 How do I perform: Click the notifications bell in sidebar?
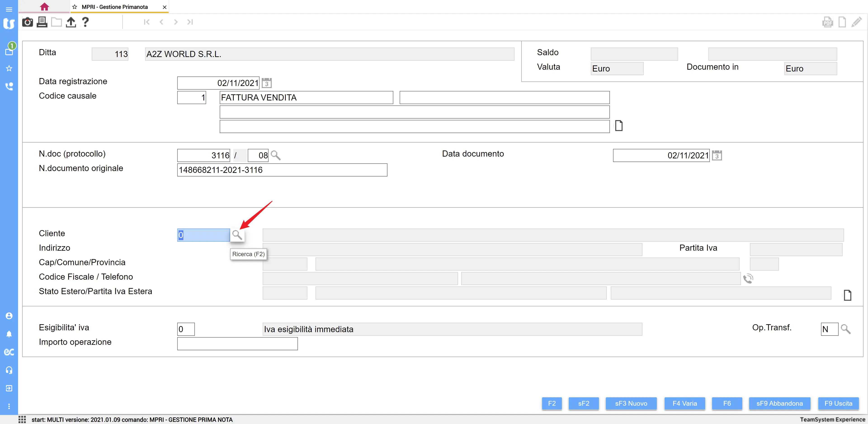9,334
